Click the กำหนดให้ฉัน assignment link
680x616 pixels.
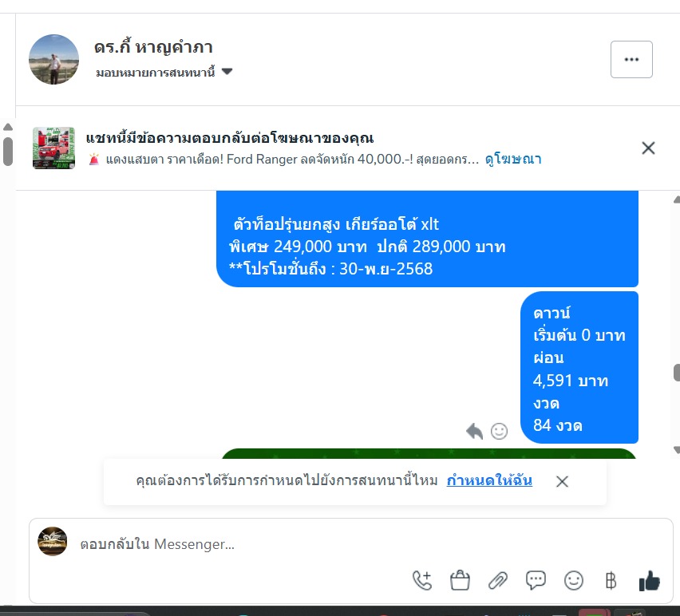pyautogui.click(x=489, y=480)
